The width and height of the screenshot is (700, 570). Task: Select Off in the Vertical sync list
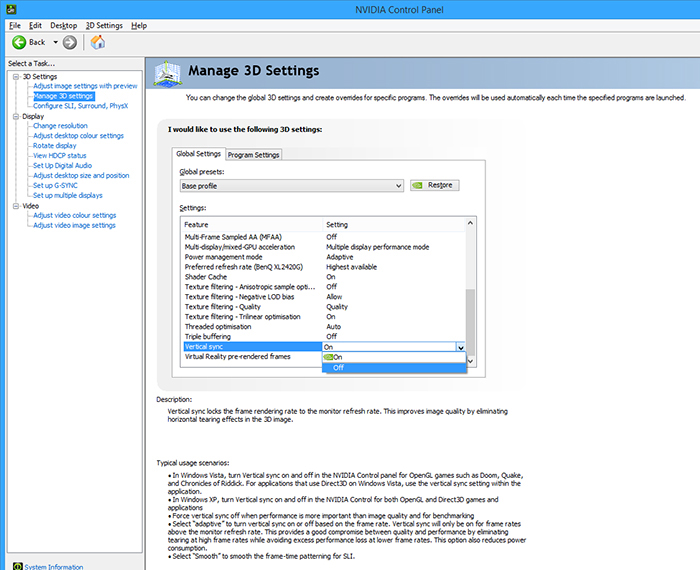(x=394, y=367)
